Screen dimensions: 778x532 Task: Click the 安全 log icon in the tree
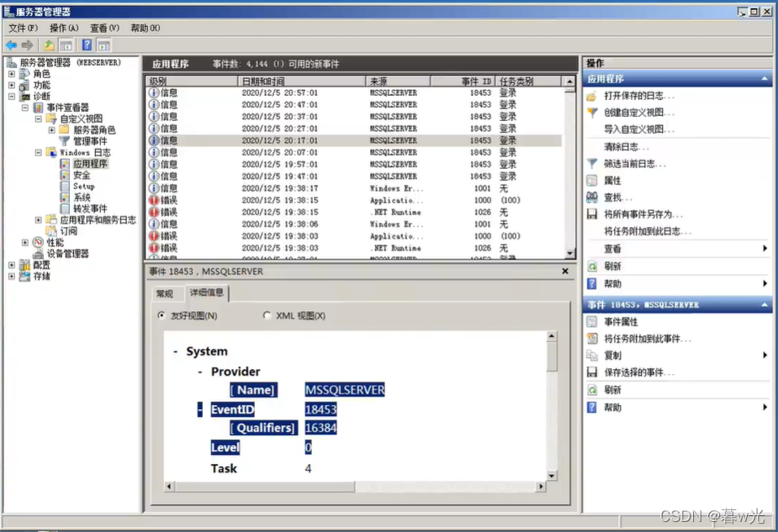pos(65,175)
